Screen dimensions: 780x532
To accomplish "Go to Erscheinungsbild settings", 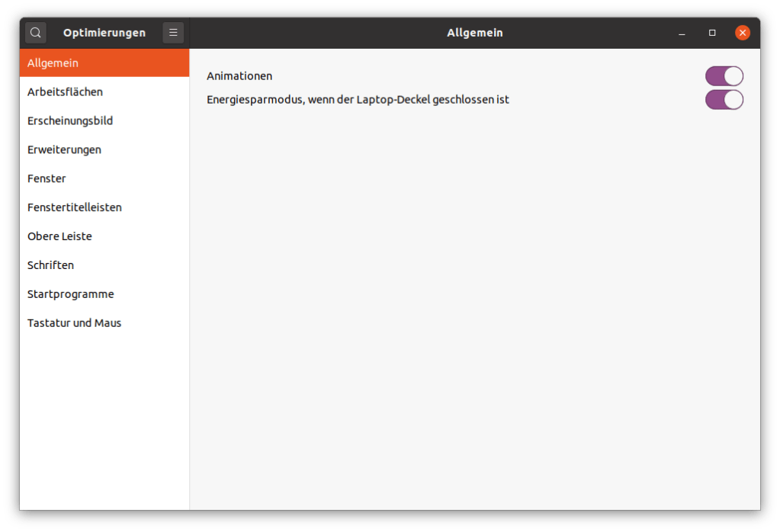I will [104, 121].
